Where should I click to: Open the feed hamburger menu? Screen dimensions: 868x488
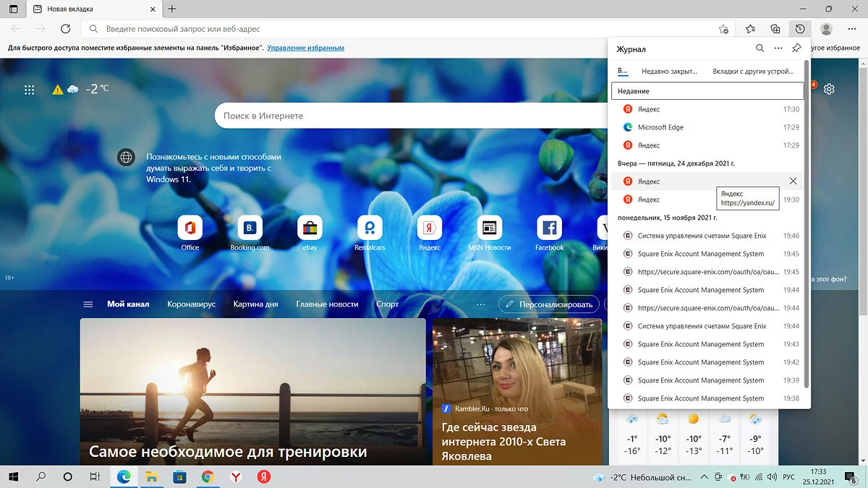pos(88,304)
